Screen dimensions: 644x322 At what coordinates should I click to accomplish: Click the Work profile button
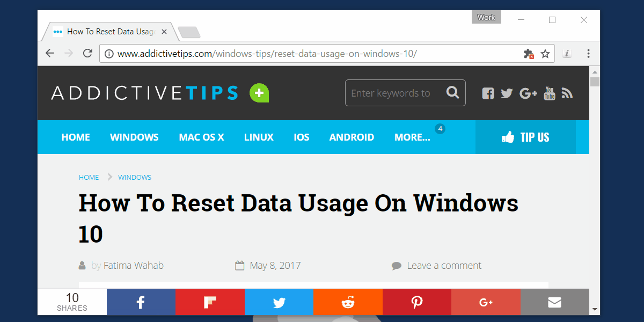click(x=486, y=17)
